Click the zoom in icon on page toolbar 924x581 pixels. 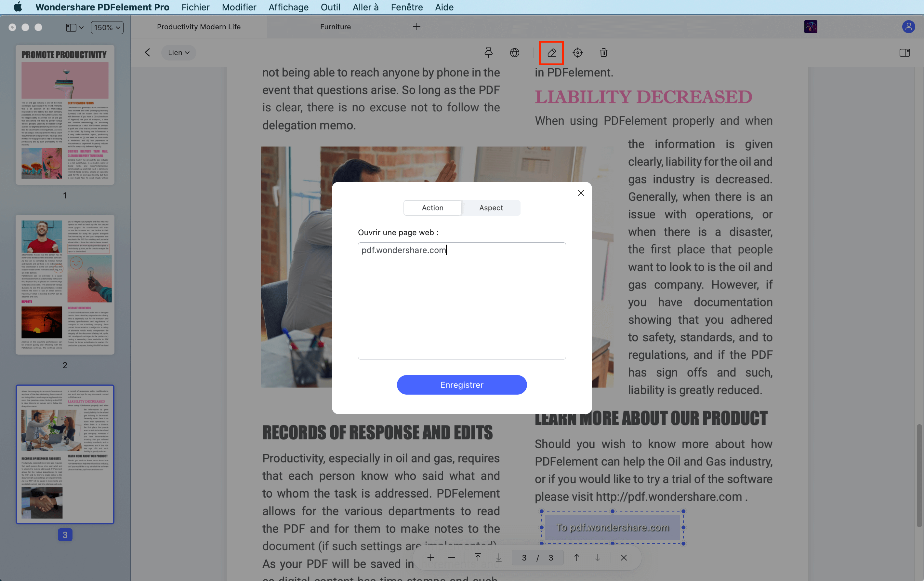pos(431,558)
